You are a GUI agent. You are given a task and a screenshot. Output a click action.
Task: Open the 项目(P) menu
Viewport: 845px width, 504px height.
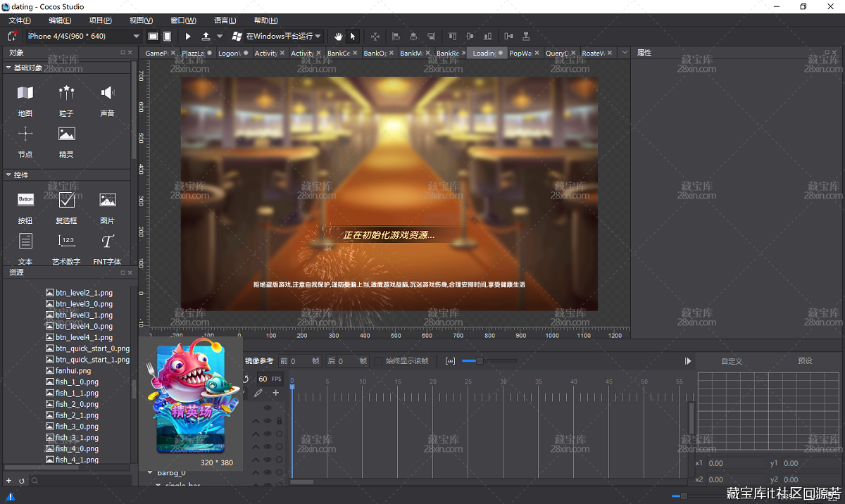tap(101, 20)
